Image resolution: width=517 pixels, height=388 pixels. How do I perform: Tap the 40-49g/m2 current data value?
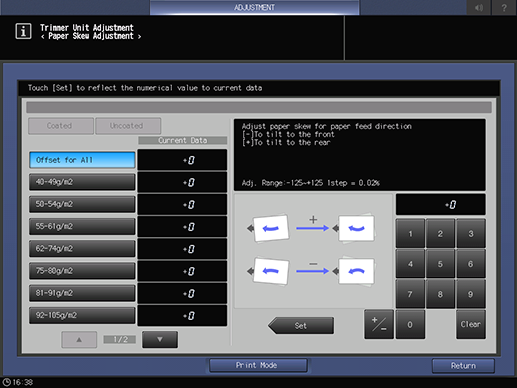tap(182, 182)
